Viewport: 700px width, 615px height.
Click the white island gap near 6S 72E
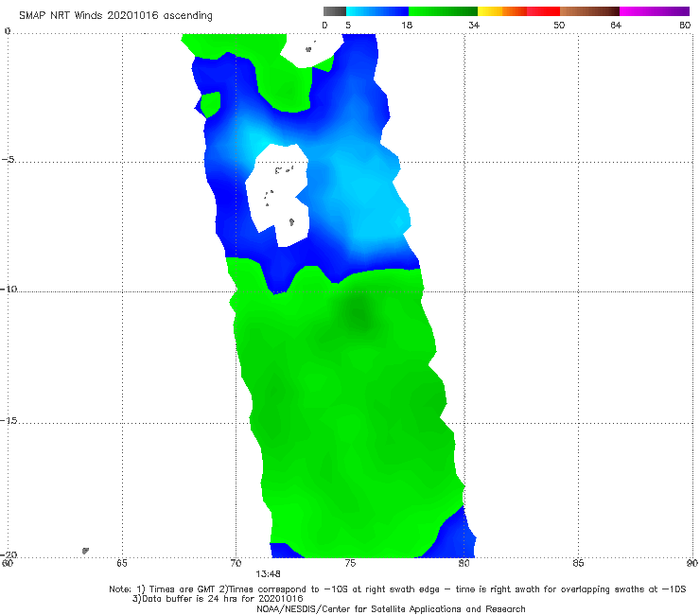(x=278, y=194)
